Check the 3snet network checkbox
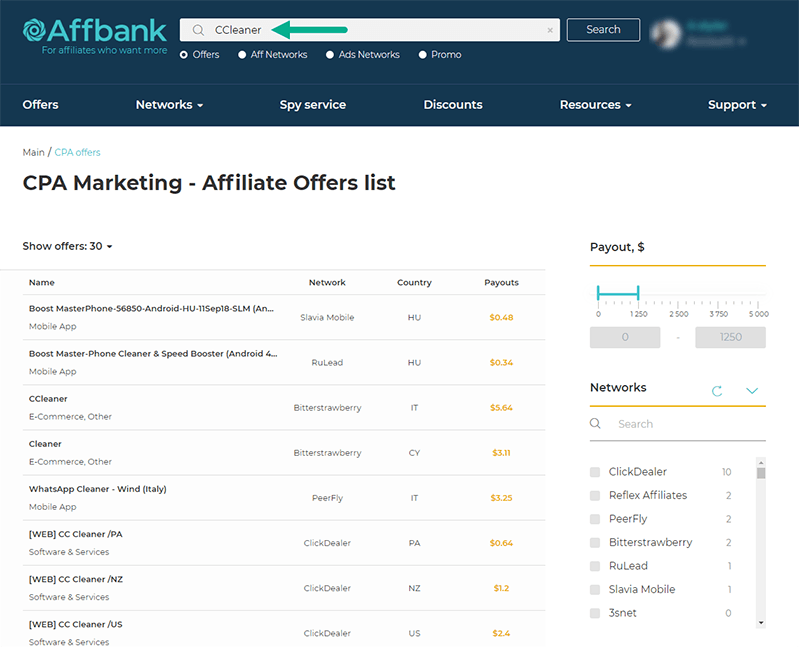The image size is (799, 647). click(x=595, y=613)
